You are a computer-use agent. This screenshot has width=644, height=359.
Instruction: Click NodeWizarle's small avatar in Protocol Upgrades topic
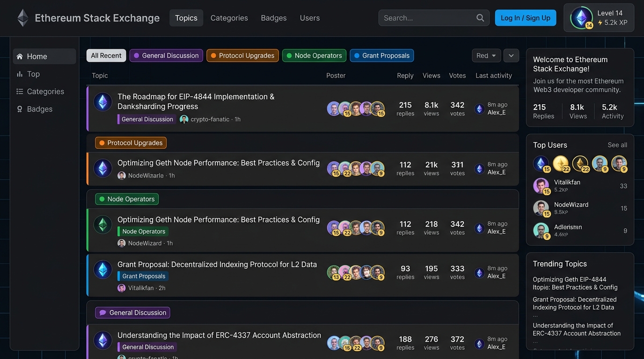[x=122, y=175]
